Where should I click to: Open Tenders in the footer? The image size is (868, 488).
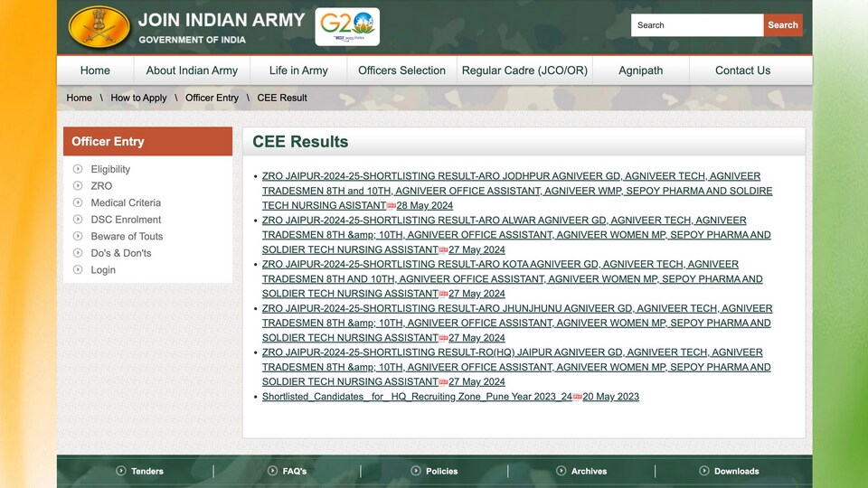coord(147,472)
